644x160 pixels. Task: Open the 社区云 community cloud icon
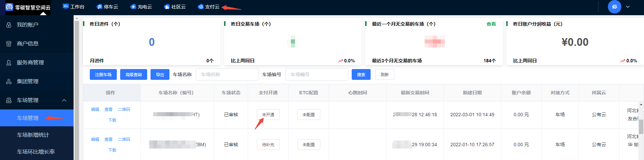167,7
